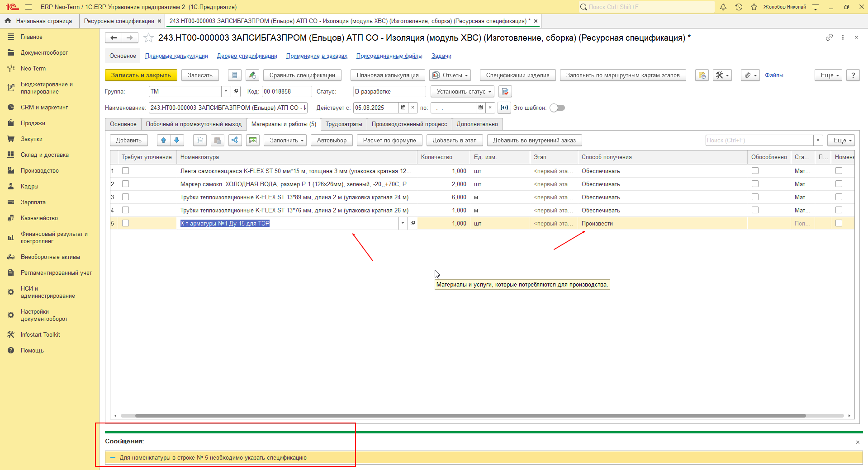Viewport: 868px width, 470px height.
Task: Click the copy rows icon in table toolbar
Action: coord(200,140)
